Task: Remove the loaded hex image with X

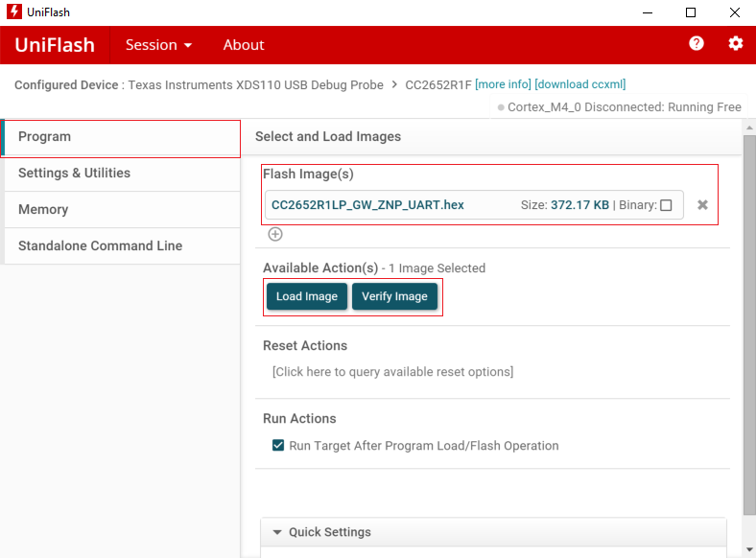Action: 702,205
